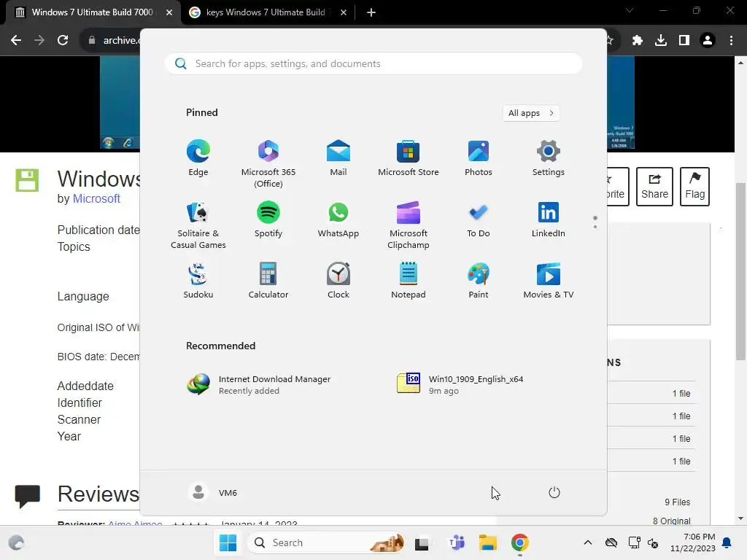Viewport: 747px width, 560px height.
Task: Click the taskbar Search box
Action: (x=327, y=542)
